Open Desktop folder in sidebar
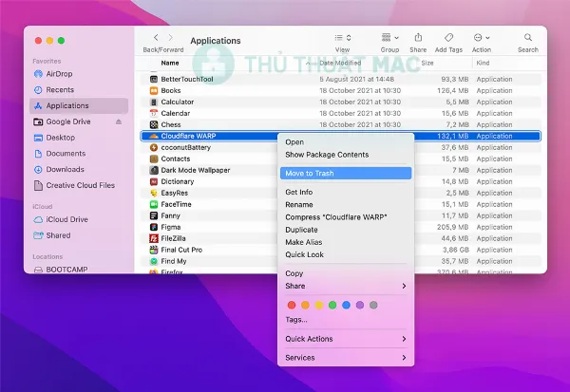The height and width of the screenshot is (392, 570). tap(79, 138)
